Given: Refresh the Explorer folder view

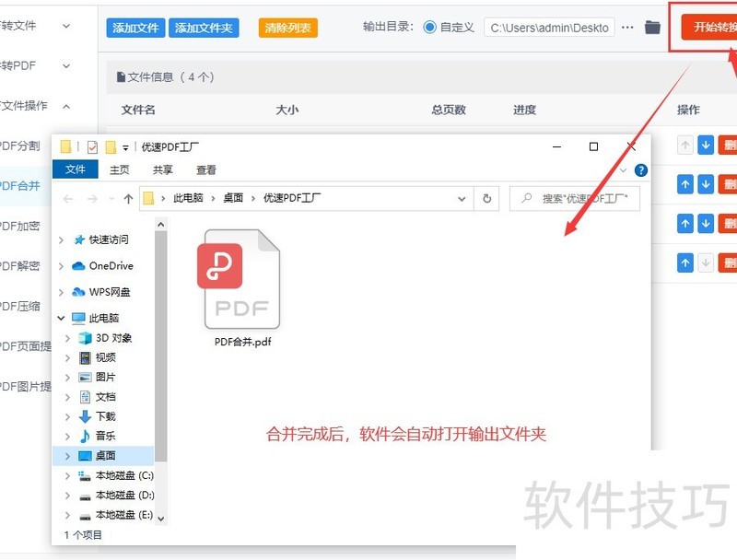Looking at the screenshot, I should [x=487, y=198].
